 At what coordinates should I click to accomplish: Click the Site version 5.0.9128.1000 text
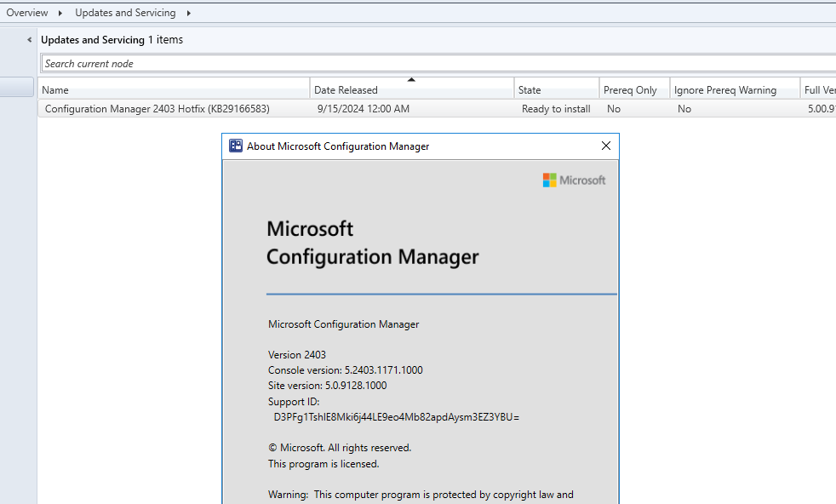coord(328,386)
